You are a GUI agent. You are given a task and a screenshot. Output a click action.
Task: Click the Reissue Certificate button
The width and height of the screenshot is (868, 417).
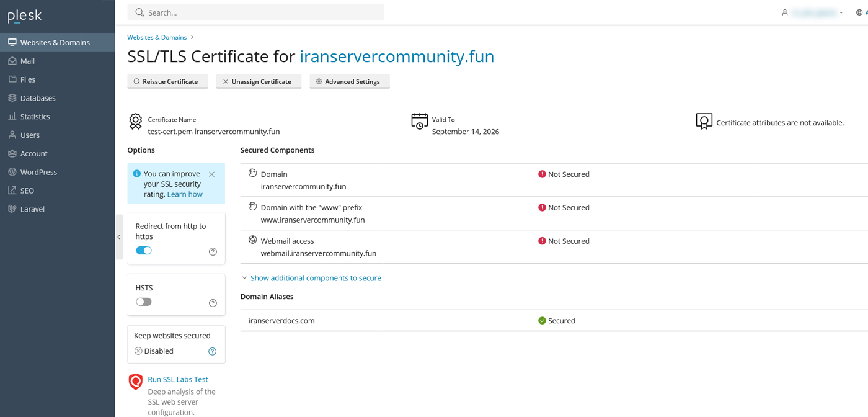coord(167,81)
